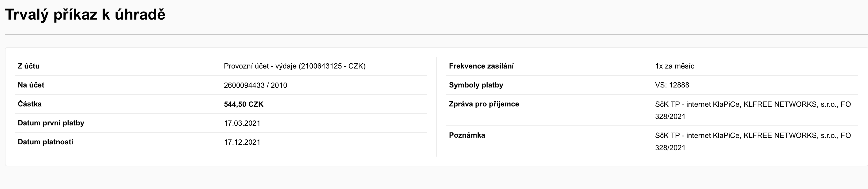Image resolution: width=868 pixels, height=189 pixels.
Task: Click the "Frekvence zasílání" label
Action: (x=481, y=66)
